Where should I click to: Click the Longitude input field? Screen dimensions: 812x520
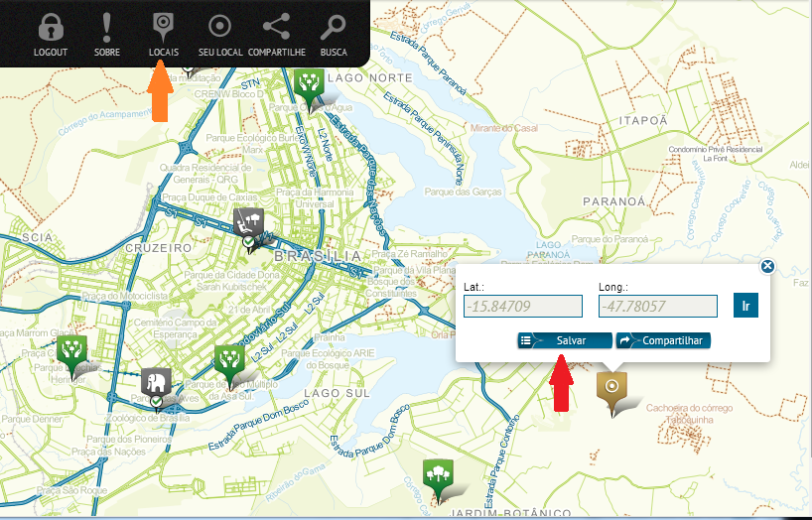pyautogui.click(x=657, y=306)
